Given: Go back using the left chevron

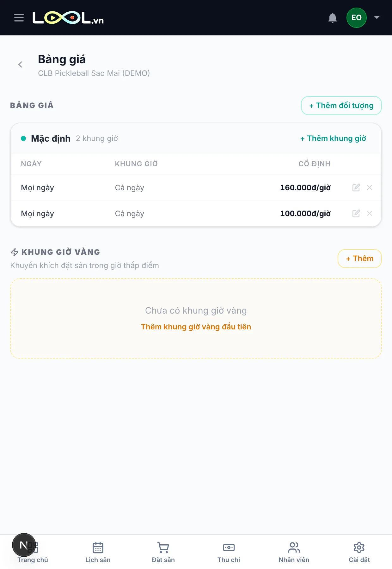Looking at the screenshot, I should coord(20,64).
